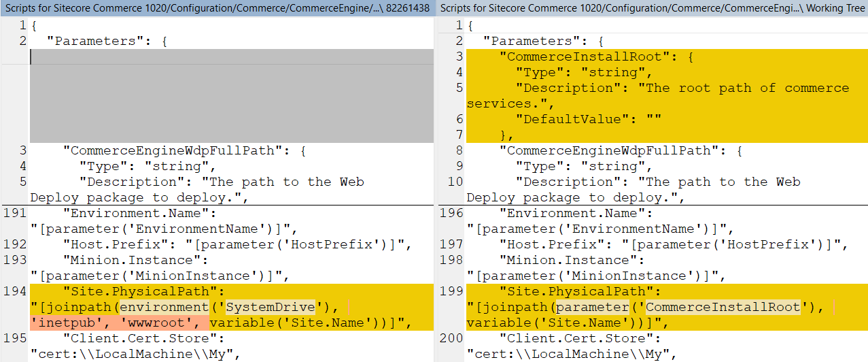The image size is (868, 362).
Task: Click line number 194 in the left pane
Action: point(15,291)
